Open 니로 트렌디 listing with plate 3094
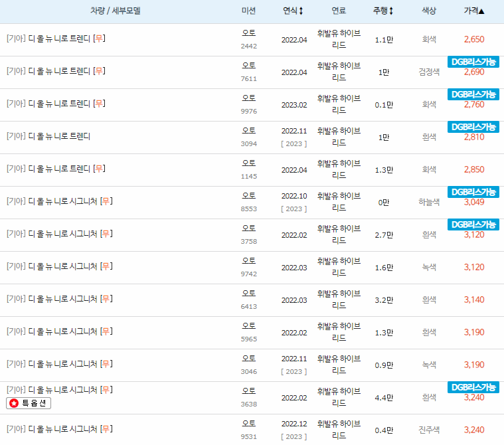Viewport: 504px width, 445px height. [48, 136]
